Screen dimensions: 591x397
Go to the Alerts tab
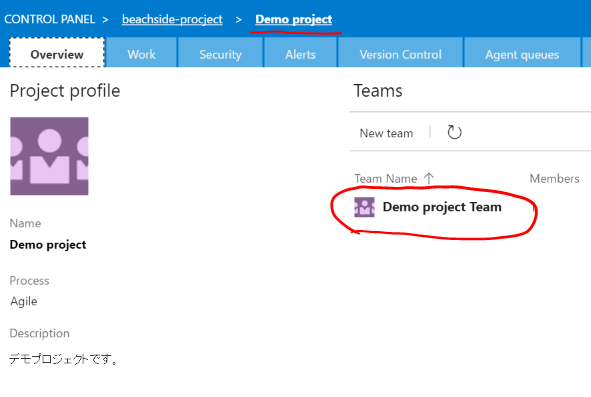pyautogui.click(x=300, y=52)
